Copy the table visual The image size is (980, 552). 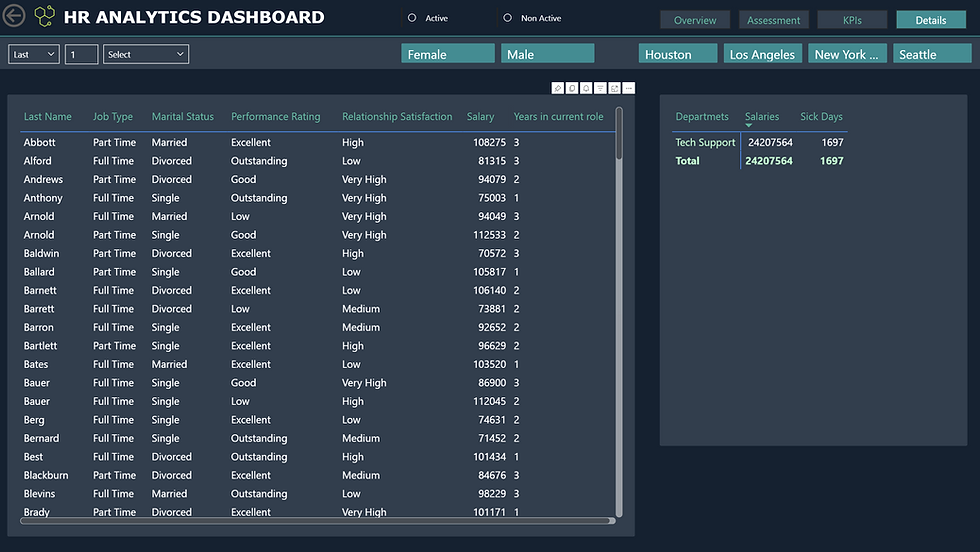(x=572, y=88)
